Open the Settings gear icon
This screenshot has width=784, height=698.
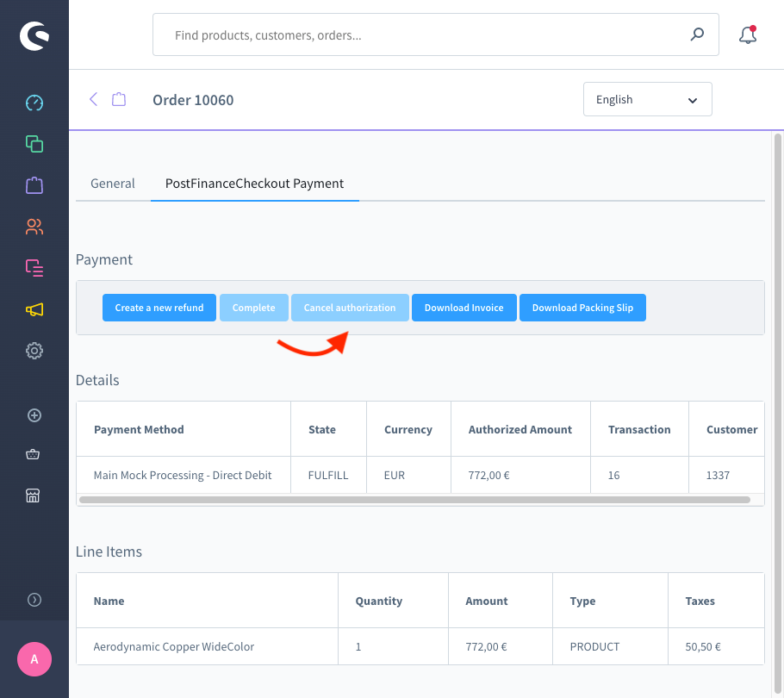pos(34,351)
